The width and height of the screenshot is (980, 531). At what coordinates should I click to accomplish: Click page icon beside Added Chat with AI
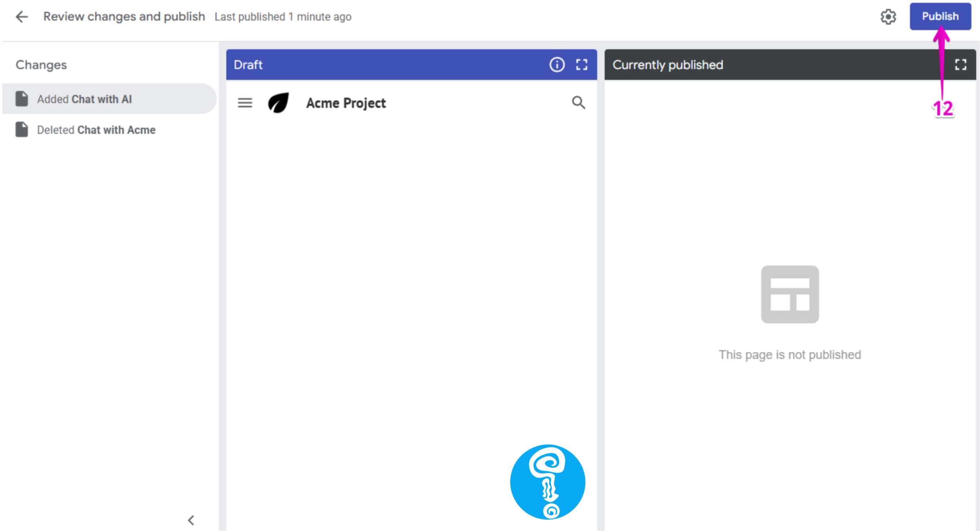22,99
